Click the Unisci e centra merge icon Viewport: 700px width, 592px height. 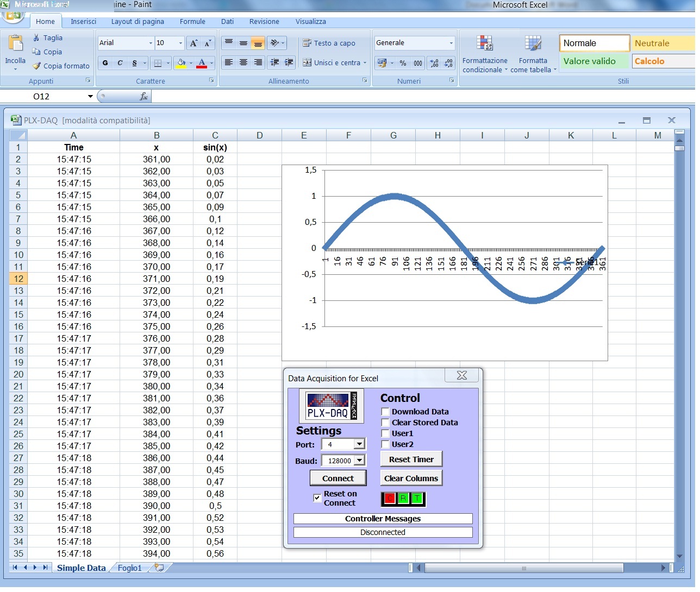(307, 62)
